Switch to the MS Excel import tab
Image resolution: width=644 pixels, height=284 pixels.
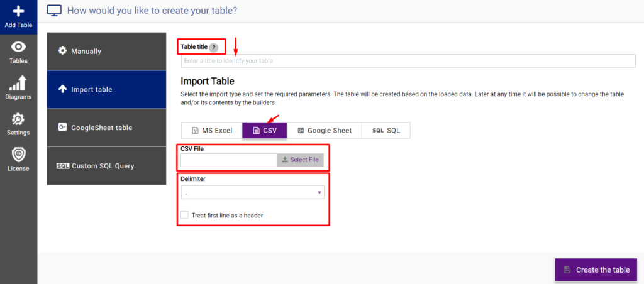212,131
